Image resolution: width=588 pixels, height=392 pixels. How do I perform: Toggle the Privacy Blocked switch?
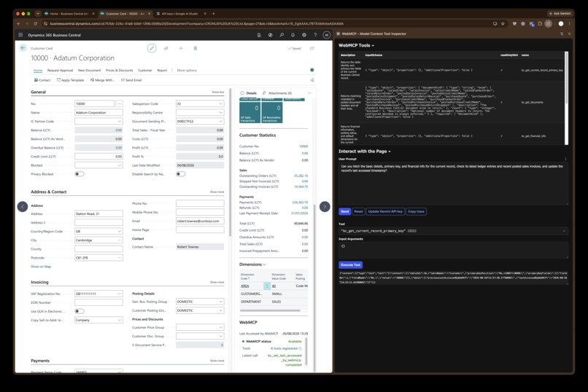[x=80, y=174]
